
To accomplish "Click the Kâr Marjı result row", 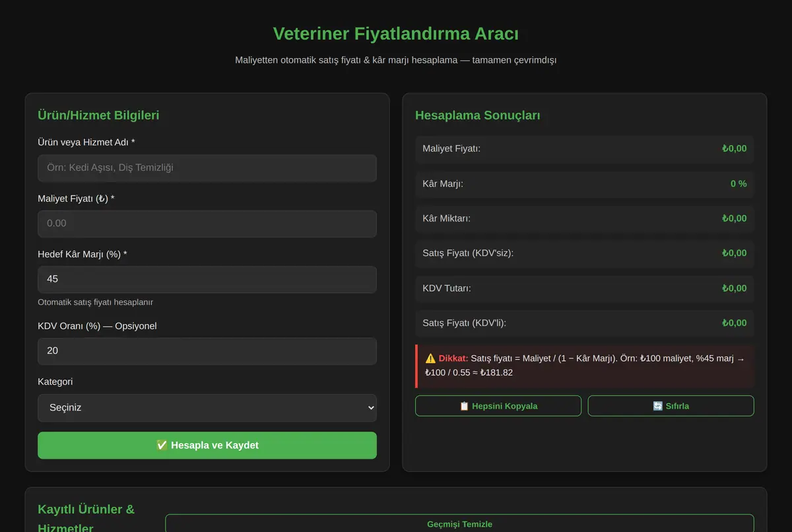I will tap(585, 183).
